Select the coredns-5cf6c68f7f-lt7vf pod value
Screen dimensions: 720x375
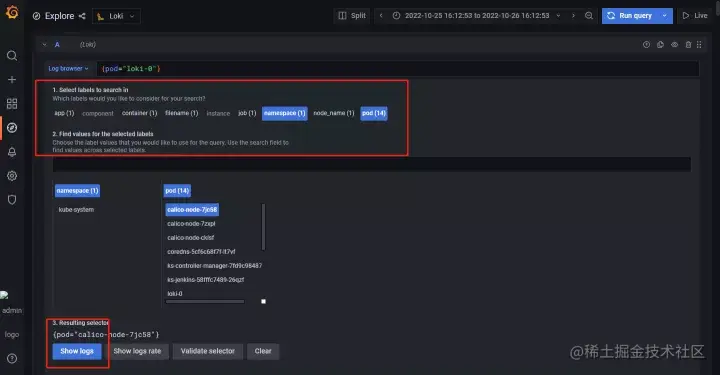click(x=201, y=252)
